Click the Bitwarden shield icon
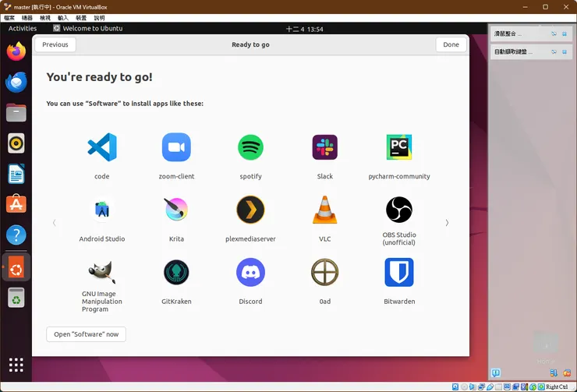 399,272
